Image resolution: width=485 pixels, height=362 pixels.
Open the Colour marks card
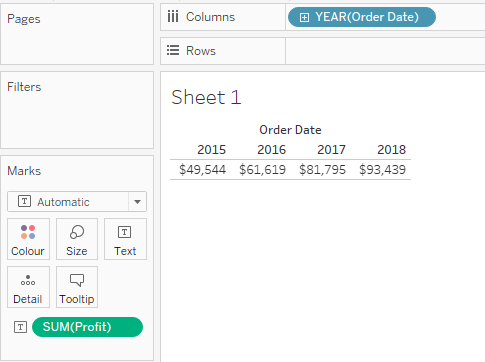click(x=28, y=239)
